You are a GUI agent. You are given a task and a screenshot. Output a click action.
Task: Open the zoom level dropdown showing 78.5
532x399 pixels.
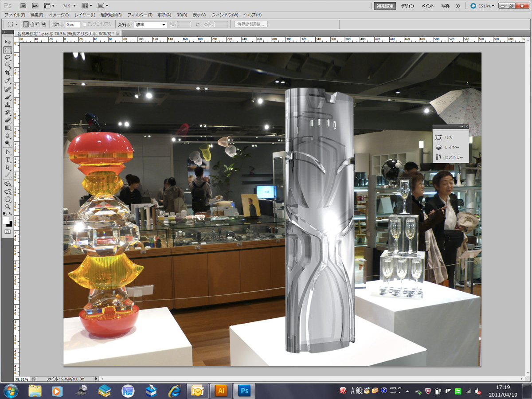69,6
